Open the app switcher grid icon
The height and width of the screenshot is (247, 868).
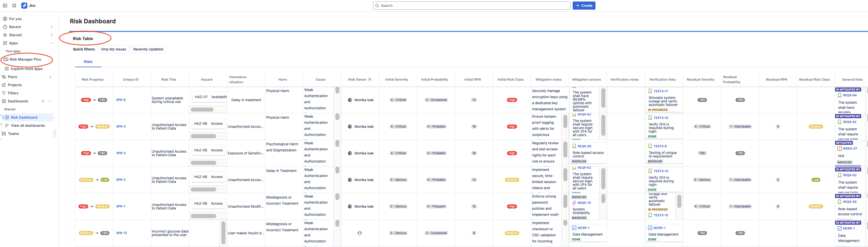click(14, 5)
